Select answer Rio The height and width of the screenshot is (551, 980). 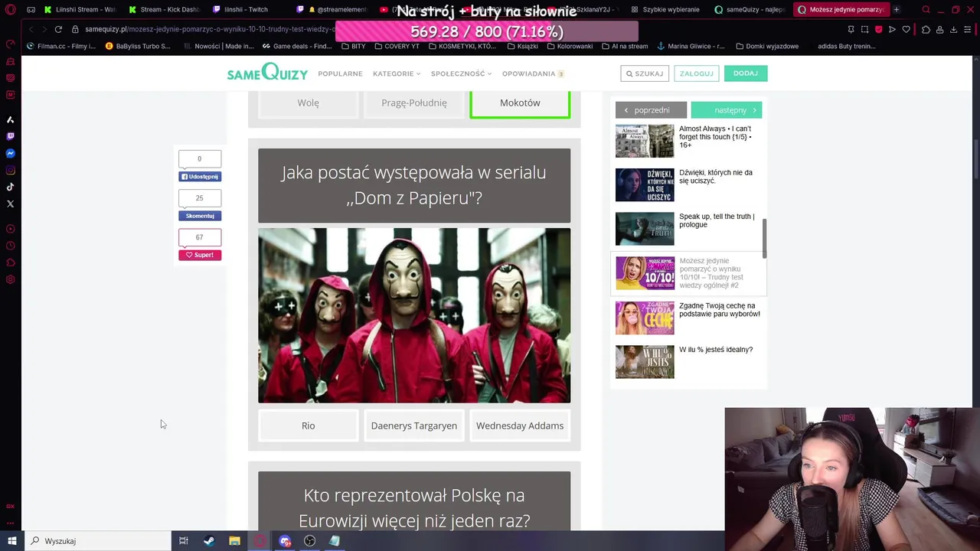pos(309,425)
